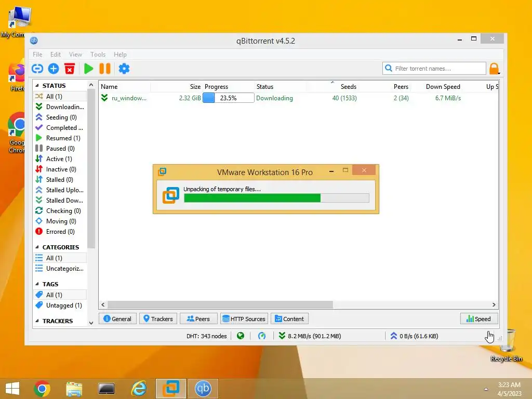Select All (1) under Categories
532x399 pixels.
(60, 258)
